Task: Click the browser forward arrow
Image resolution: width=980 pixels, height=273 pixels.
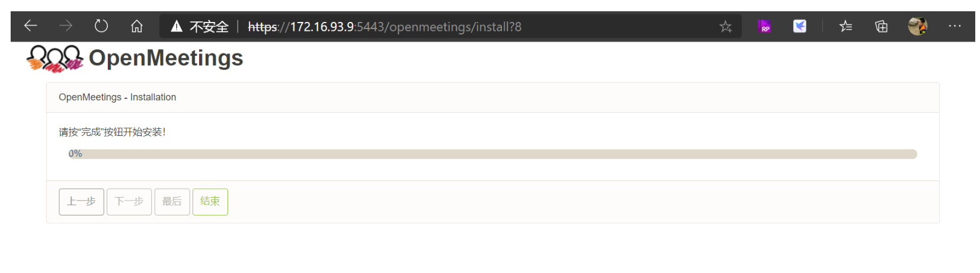Action: tap(66, 26)
